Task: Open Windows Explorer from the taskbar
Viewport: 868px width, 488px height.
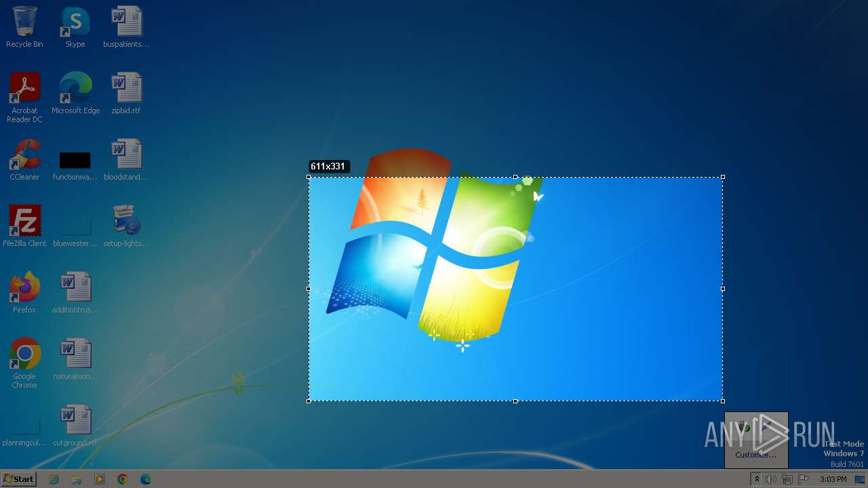Action: (x=77, y=479)
